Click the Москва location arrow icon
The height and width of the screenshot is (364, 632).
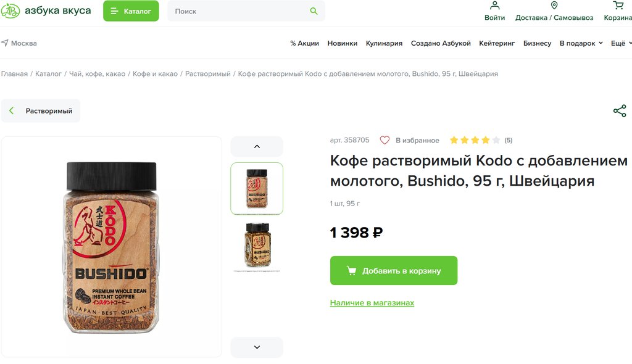[x=5, y=43]
